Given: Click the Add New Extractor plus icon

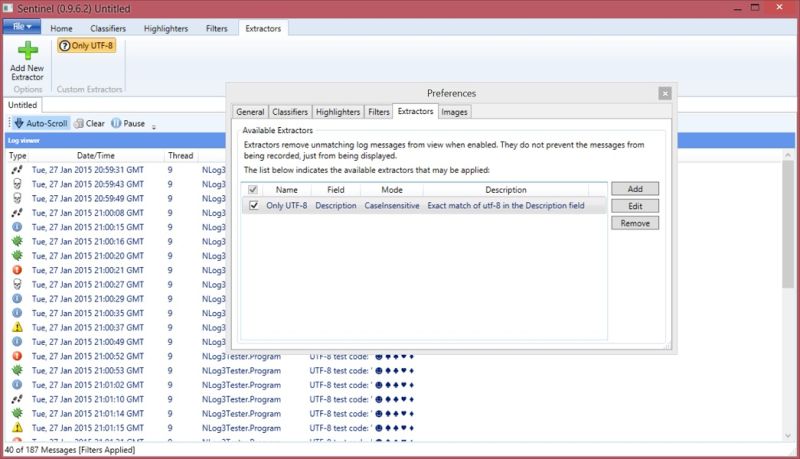Looking at the screenshot, I should click(x=28, y=50).
